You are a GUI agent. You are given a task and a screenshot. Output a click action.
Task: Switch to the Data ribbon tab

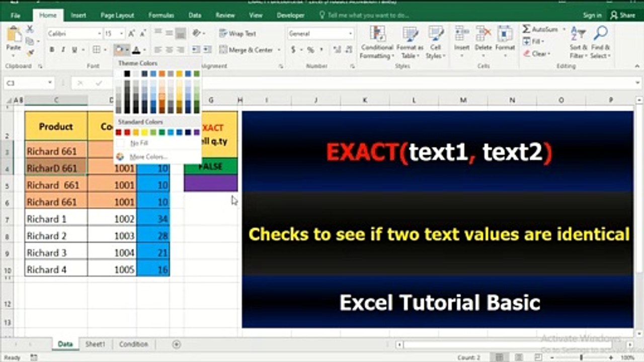(x=195, y=15)
